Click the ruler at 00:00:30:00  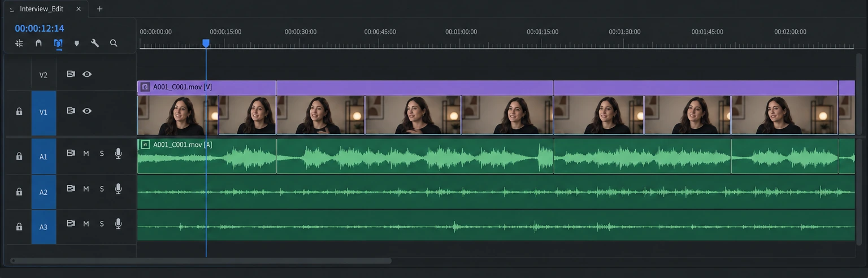click(x=301, y=32)
